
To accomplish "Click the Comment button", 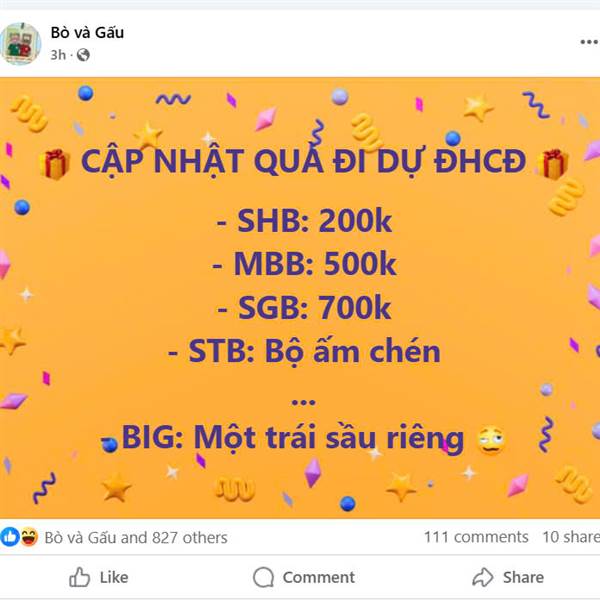I will (304, 577).
